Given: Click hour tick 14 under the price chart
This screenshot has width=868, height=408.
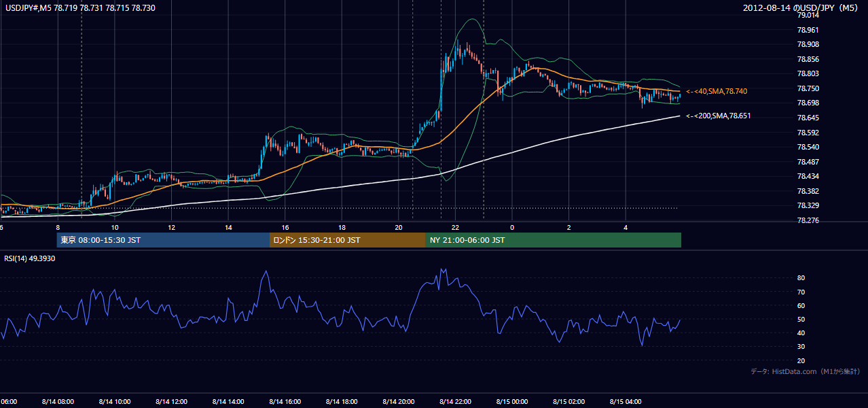Looking at the screenshot, I should 228,227.
